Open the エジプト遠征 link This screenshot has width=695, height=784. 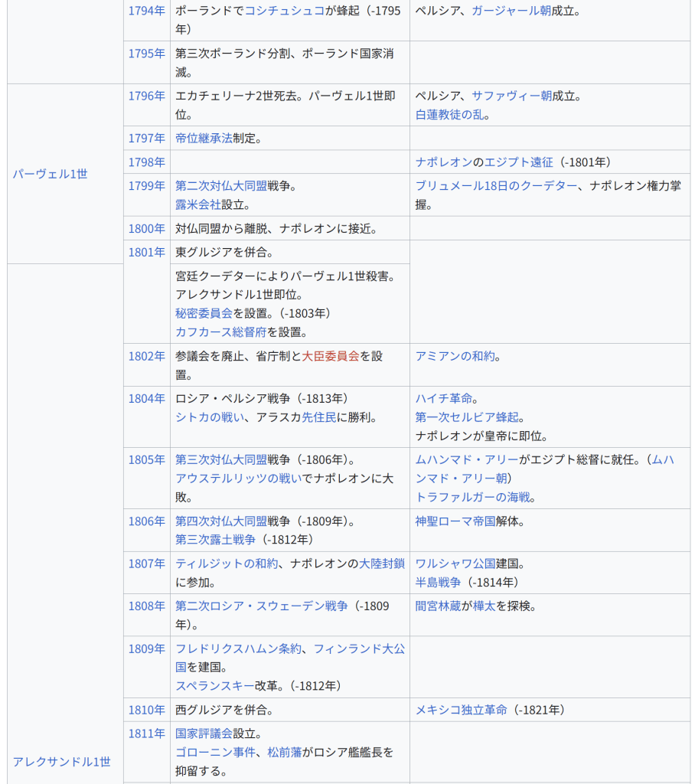[x=518, y=162]
